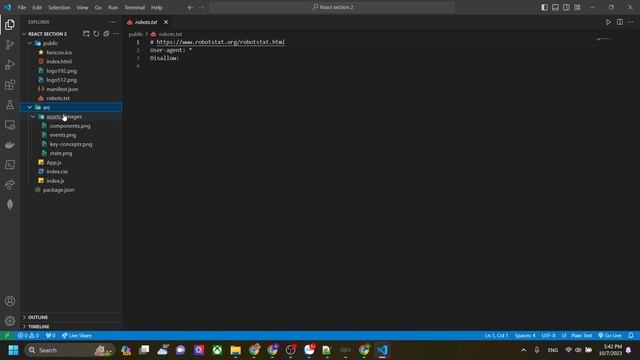Refresh the Explorer file tree
The image size is (640, 360).
coord(96,34)
